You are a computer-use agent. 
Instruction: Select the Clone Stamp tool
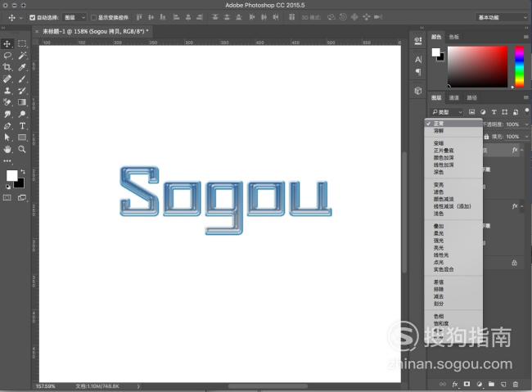7,91
